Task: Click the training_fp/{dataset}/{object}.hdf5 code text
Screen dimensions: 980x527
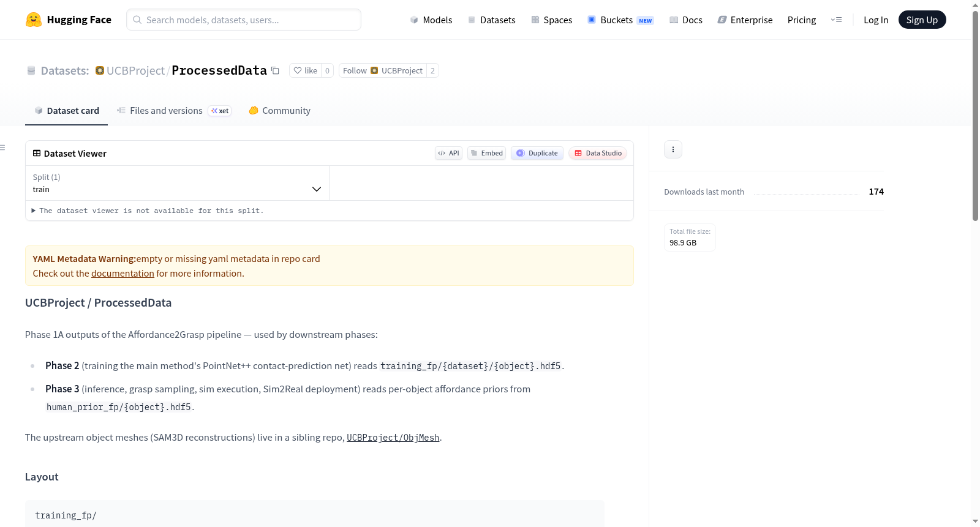Action: tap(470, 366)
